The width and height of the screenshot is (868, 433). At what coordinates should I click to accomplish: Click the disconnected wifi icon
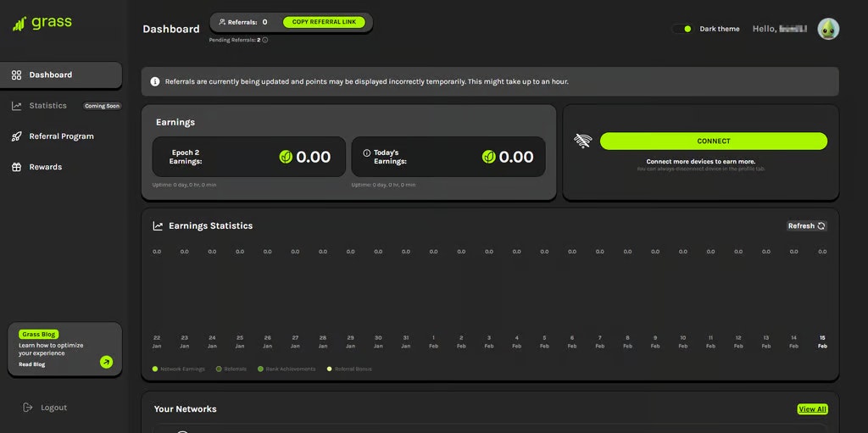pos(582,142)
